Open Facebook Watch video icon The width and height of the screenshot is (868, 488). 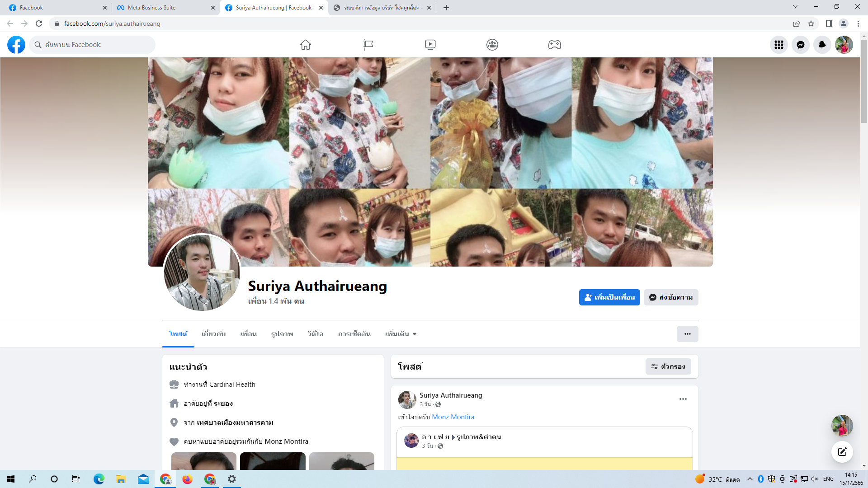point(430,45)
